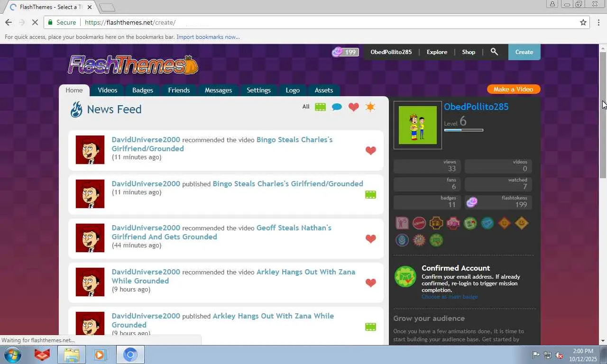Viewport: 607px width, 364px height.
Task: Click the pink octagon badge
Action: [x=453, y=223]
